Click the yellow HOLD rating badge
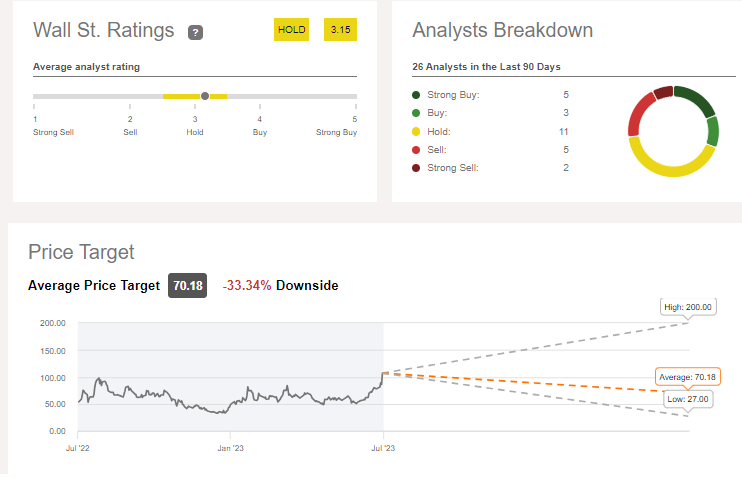 pyautogui.click(x=292, y=31)
